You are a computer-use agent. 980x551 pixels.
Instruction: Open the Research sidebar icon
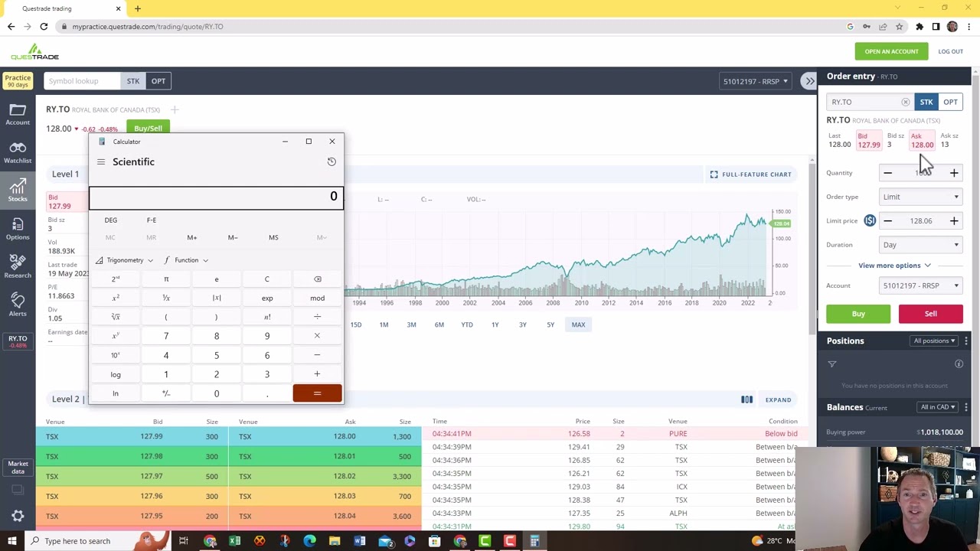[18, 266]
